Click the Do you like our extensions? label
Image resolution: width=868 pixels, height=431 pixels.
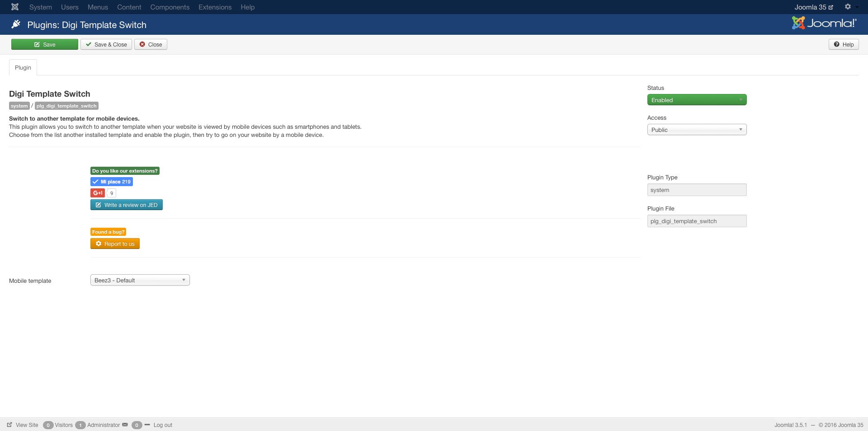pyautogui.click(x=125, y=171)
